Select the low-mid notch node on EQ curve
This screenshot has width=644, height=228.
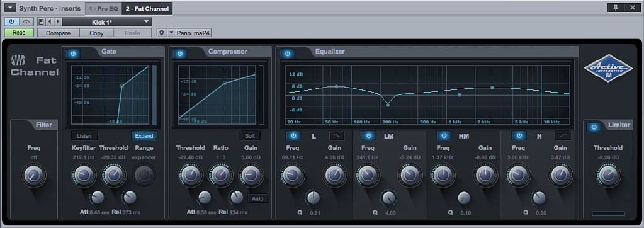pos(388,105)
